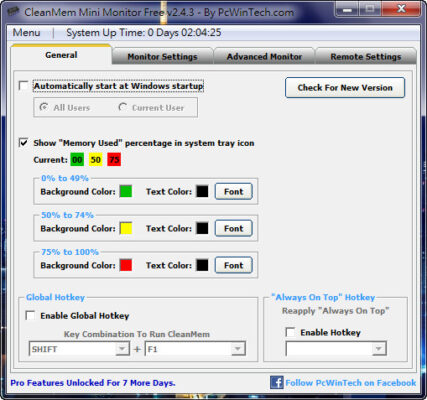Click the yellow 50 current tray indicator
The image size is (427, 400).
coord(96,160)
